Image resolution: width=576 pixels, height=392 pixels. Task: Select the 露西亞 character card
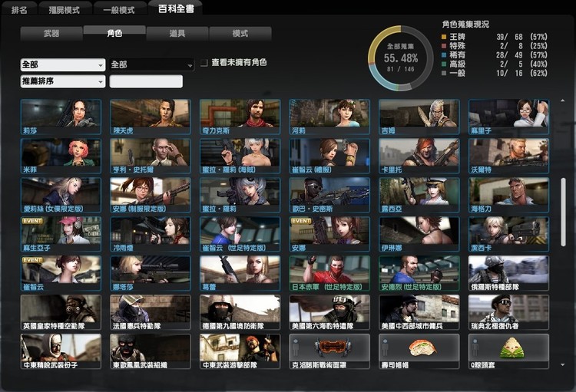coord(419,195)
